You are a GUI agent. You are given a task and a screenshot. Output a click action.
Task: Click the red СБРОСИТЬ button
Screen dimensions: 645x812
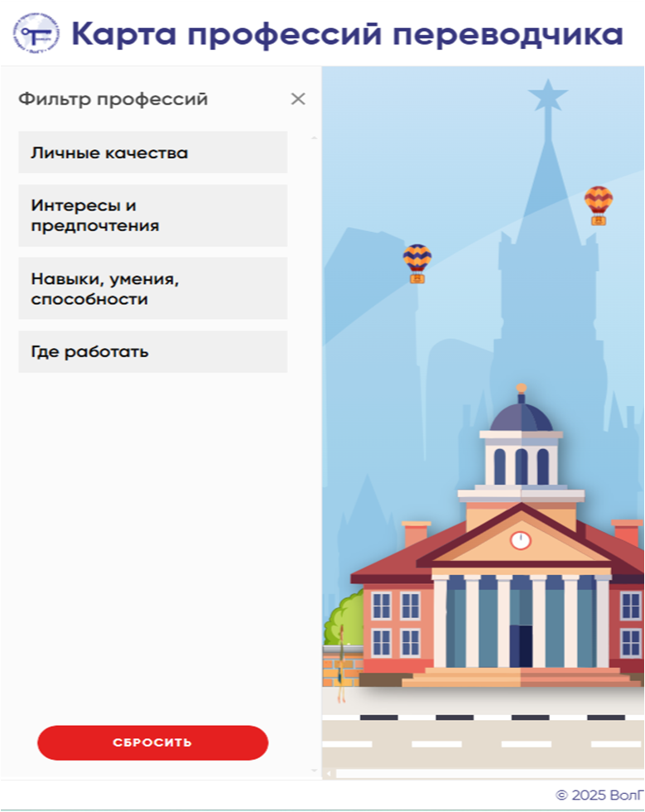point(152,742)
